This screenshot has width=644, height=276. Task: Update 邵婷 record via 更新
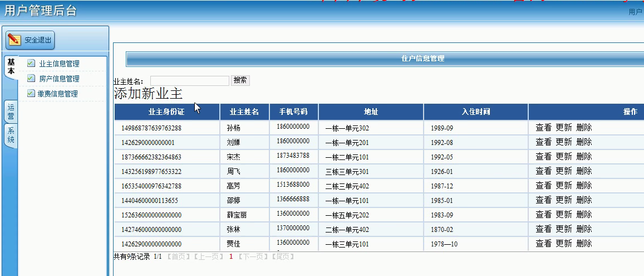(x=563, y=200)
